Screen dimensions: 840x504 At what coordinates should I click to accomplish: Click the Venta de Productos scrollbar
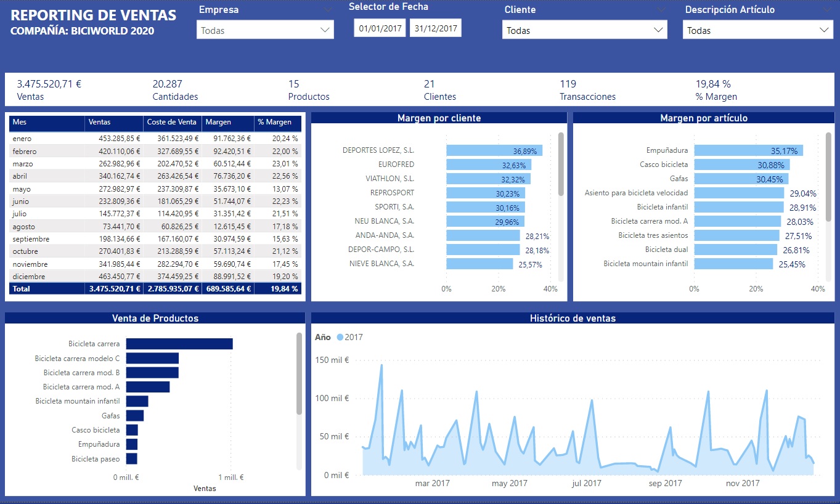[x=300, y=373]
